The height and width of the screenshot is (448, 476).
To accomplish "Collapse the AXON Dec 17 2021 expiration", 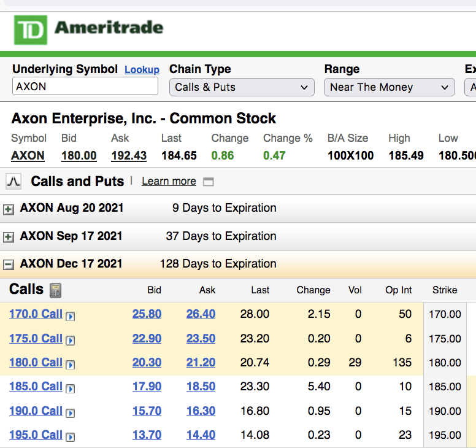I will click(x=9, y=265).
